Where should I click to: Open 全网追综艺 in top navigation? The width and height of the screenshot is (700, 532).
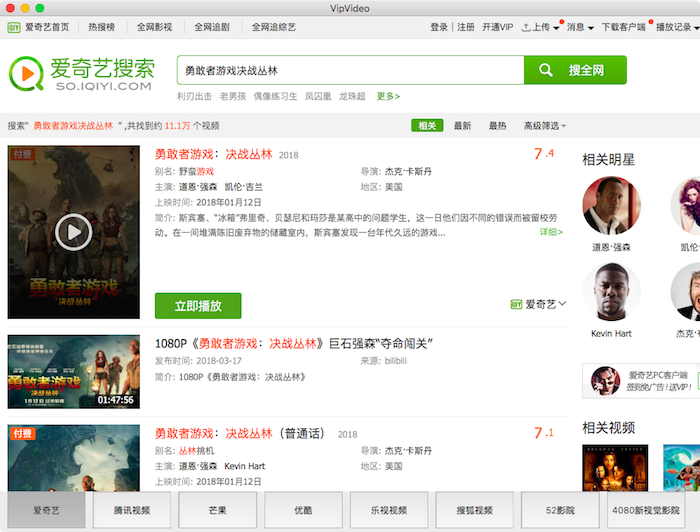274,27
